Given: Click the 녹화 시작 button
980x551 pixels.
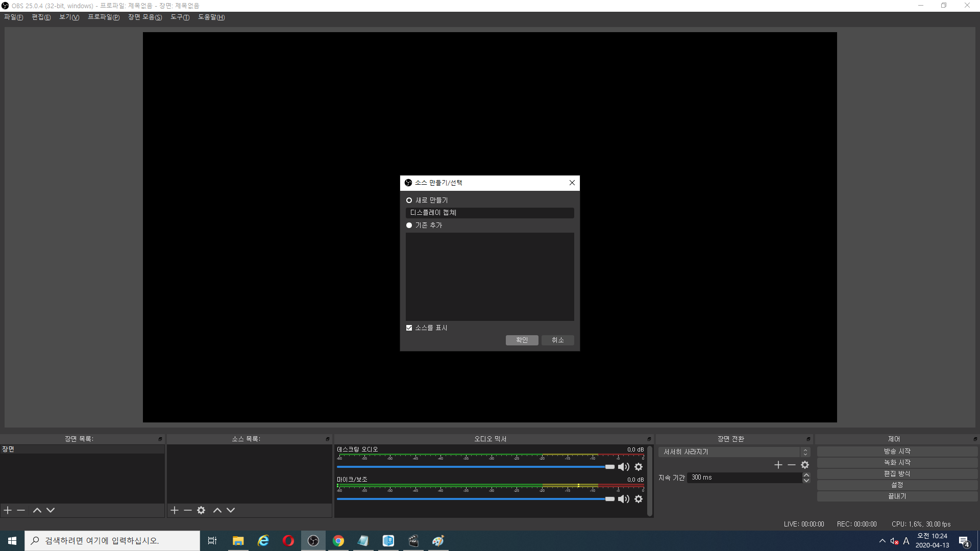Looking at the screenshot, I should click(x=897, y=463).
